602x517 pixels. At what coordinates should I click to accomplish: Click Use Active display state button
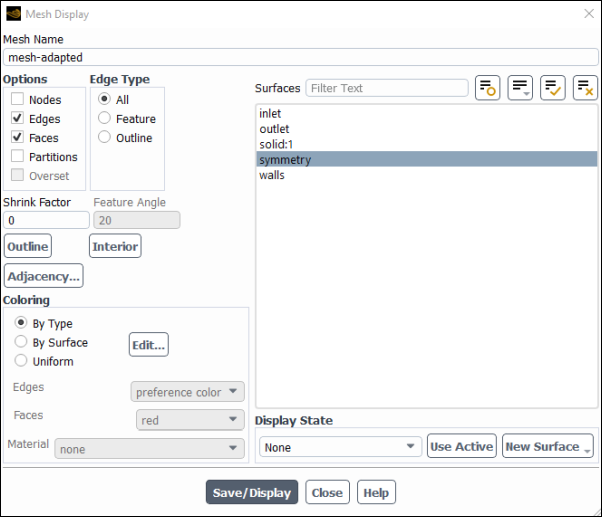(461, 446)
